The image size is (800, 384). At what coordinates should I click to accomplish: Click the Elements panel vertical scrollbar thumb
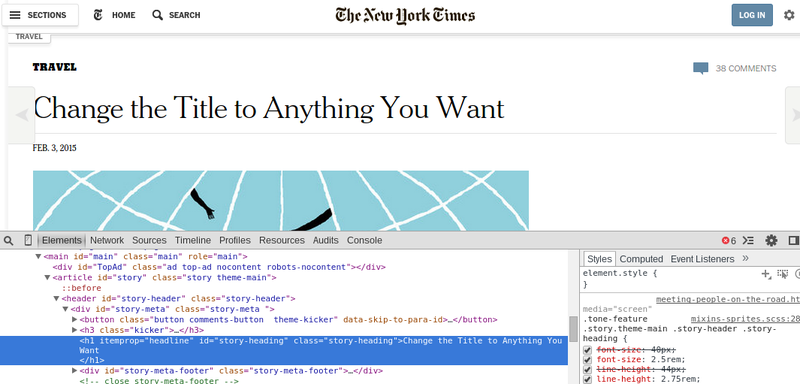[573, 329]
